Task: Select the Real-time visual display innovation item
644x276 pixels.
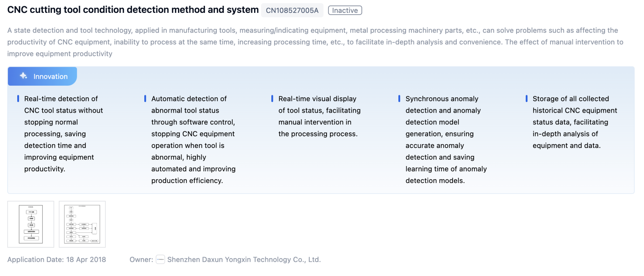Action: (319, 116)
